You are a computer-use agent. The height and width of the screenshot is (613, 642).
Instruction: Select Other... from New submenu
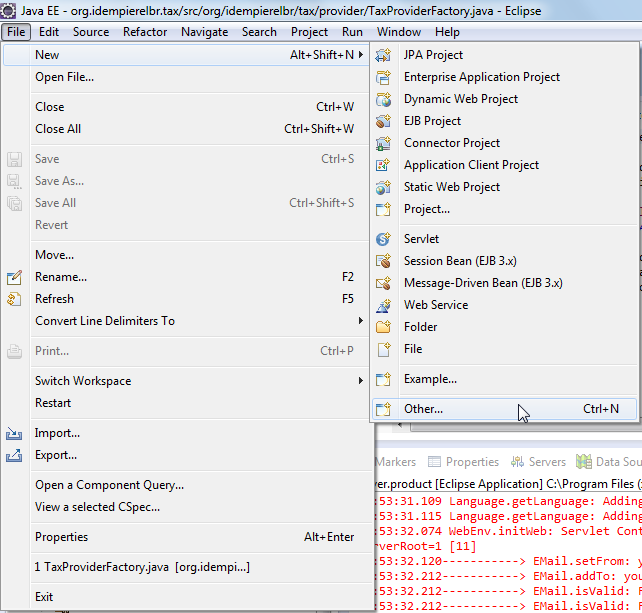click(x=423, y=409)
